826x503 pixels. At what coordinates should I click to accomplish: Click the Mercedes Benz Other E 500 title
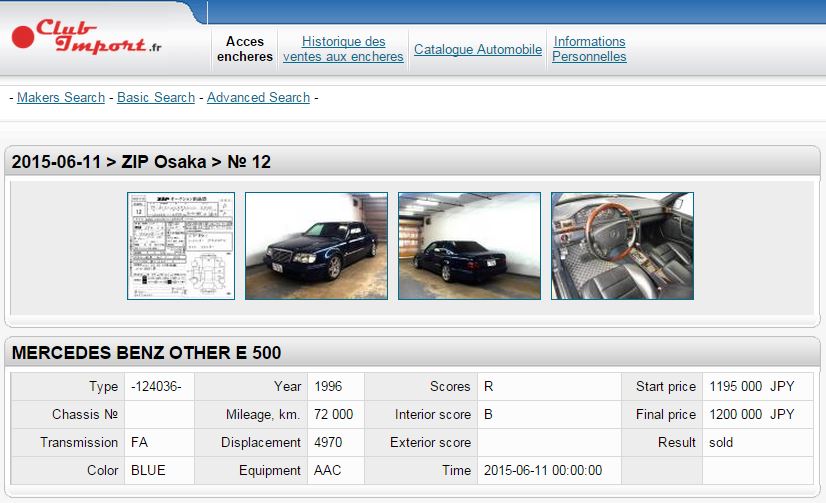[146, 353]
